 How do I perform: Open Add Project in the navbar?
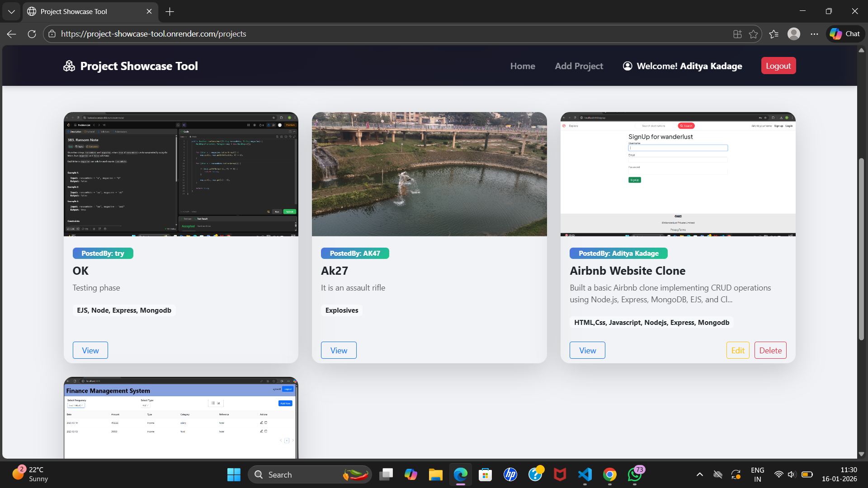(x=579, y=66)
